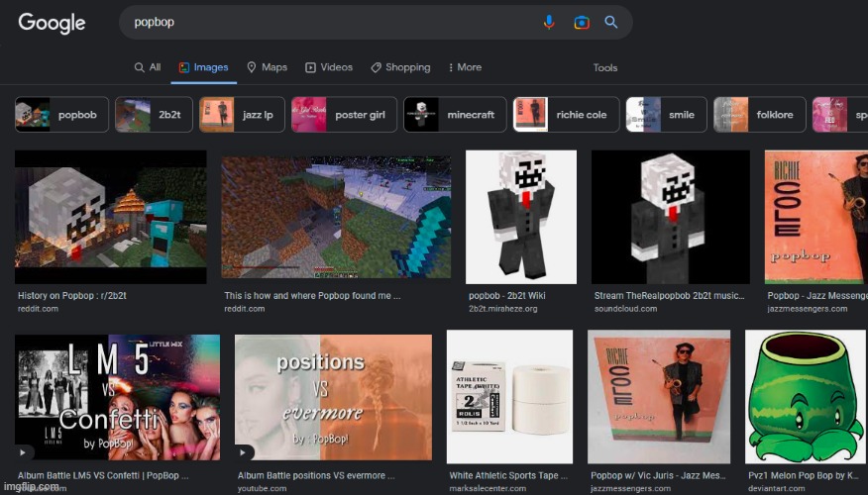Screen dimensions: 868x495
Task: Go to the Google logo homepage
Action: pos(52,23)
